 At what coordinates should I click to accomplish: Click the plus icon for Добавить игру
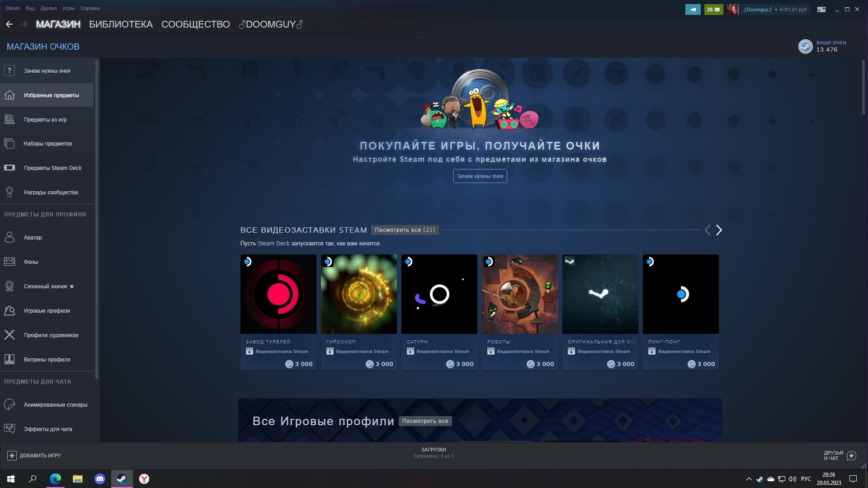[x=12, y=455]
